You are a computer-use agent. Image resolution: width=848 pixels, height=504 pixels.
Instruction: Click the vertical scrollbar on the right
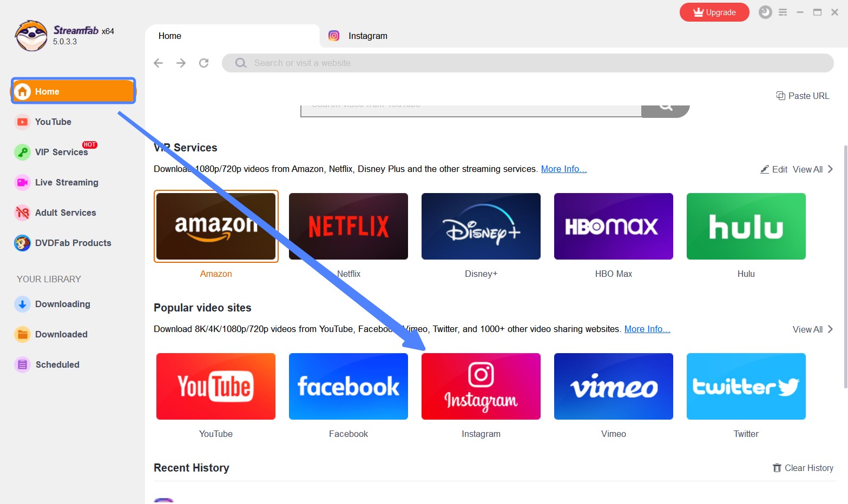click(x=845, y=266)
